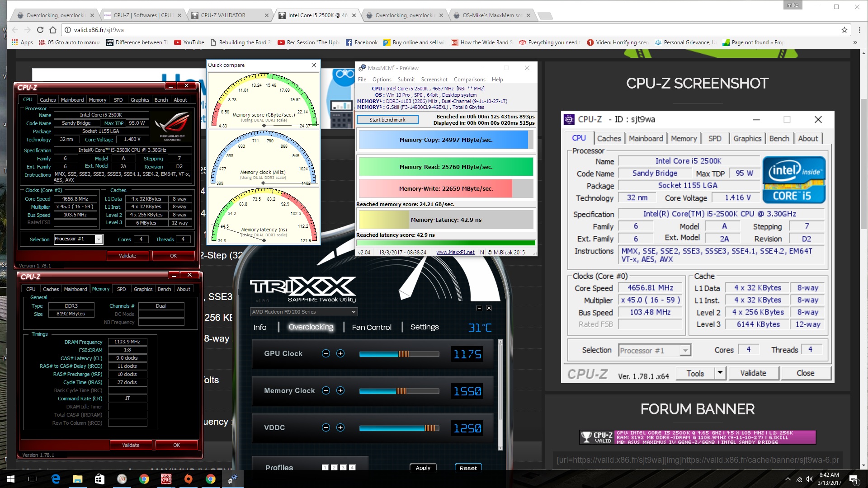The image size is (868, 488).
Task: Open File Explorer from taskbar
Action: (x=77, y=479)
